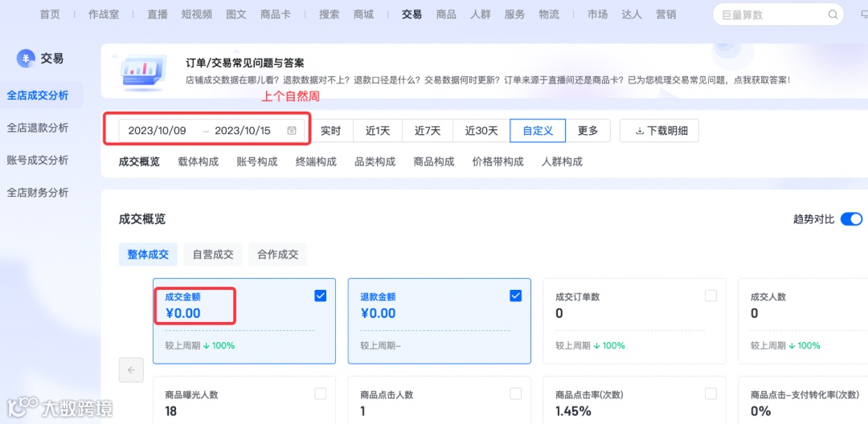This screenshot has width=868, height=424.
Task: Switch to 载体构成 tab
Action: point(199,162)
